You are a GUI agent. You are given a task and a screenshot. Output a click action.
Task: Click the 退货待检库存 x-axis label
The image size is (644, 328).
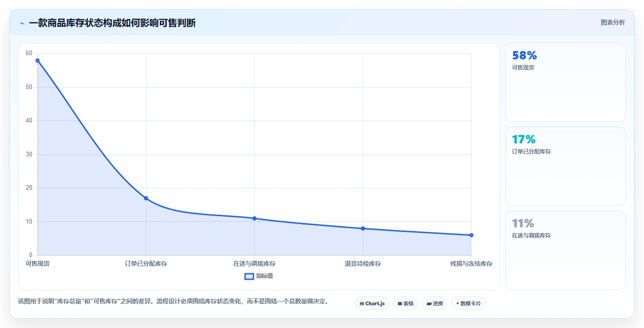point(363,264)
